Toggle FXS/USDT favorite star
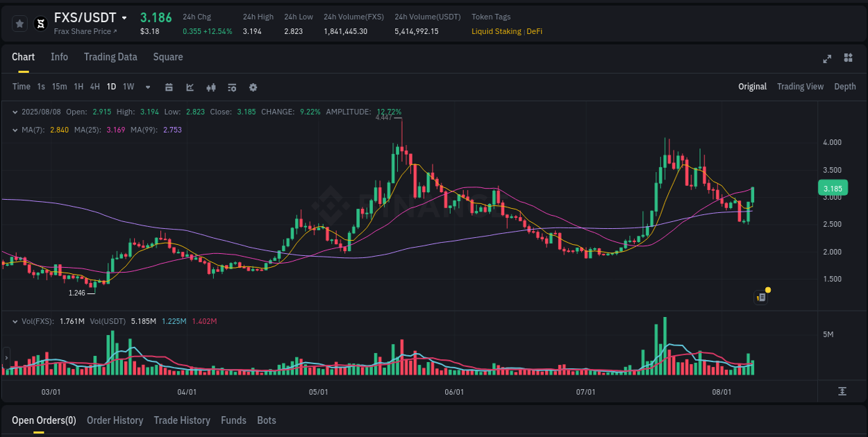Viewport: 868px width, 437px height. (x=19, y=23)
